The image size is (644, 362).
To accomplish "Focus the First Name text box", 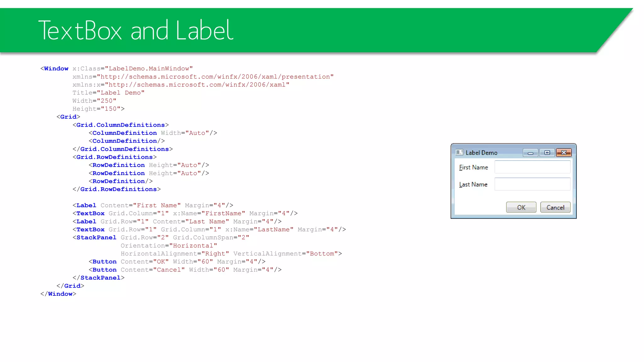I will click(x=532, y=167).
